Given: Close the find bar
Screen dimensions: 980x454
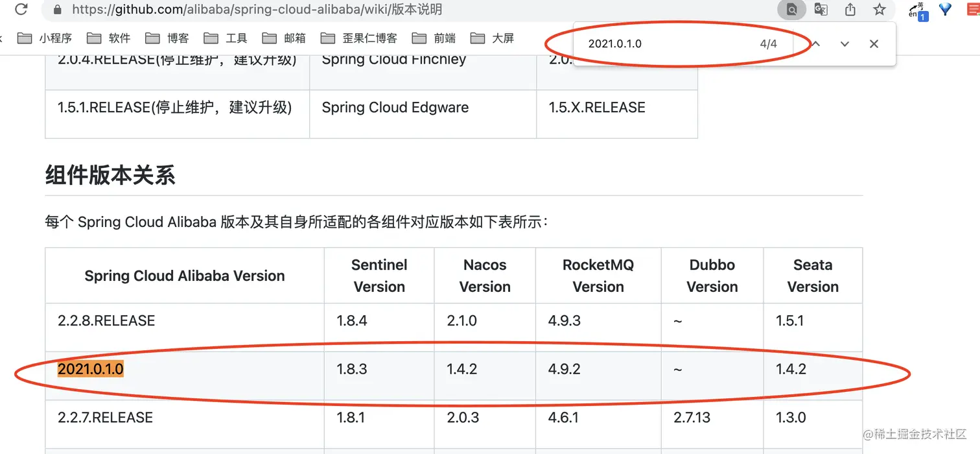Looking at the screenshot, I should click(x=874, y=44).
